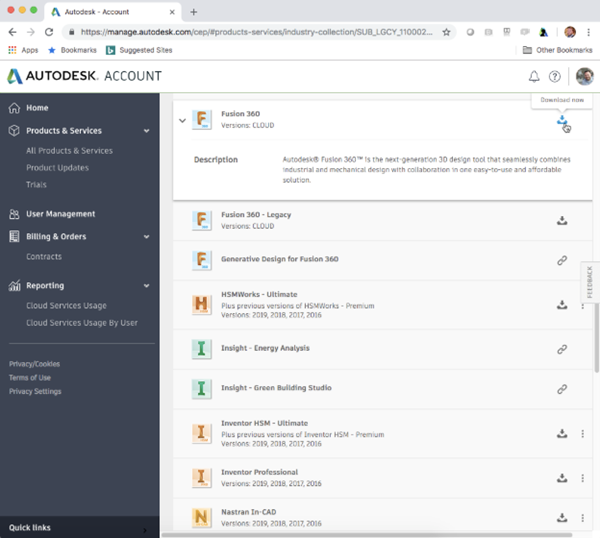Open notifications bell
Screen dimensions: 600x538
point(534,77)
